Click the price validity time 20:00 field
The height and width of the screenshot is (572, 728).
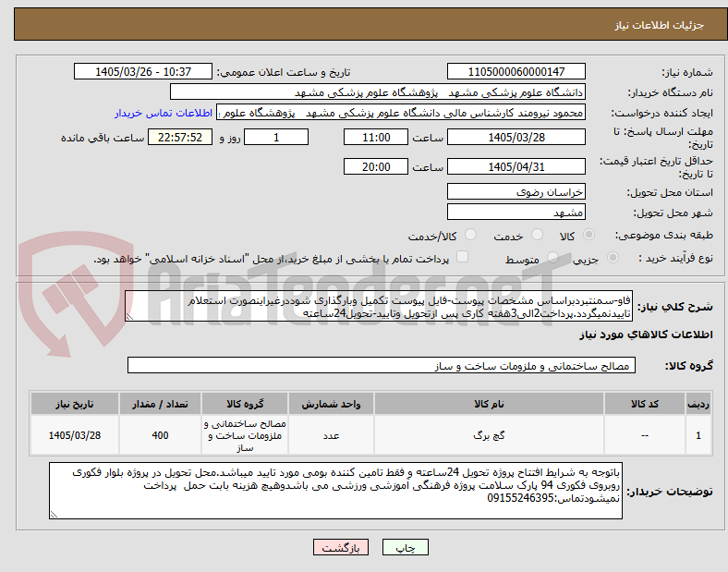376,166
